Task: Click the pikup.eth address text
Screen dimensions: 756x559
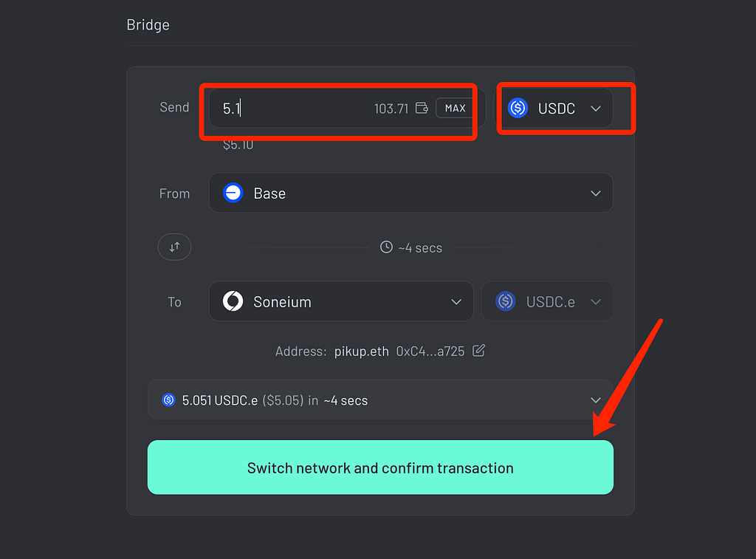Action: coord(362,351)
